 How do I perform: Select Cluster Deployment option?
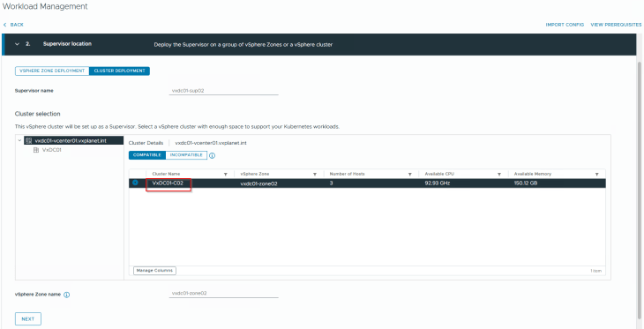pos(119,71)
